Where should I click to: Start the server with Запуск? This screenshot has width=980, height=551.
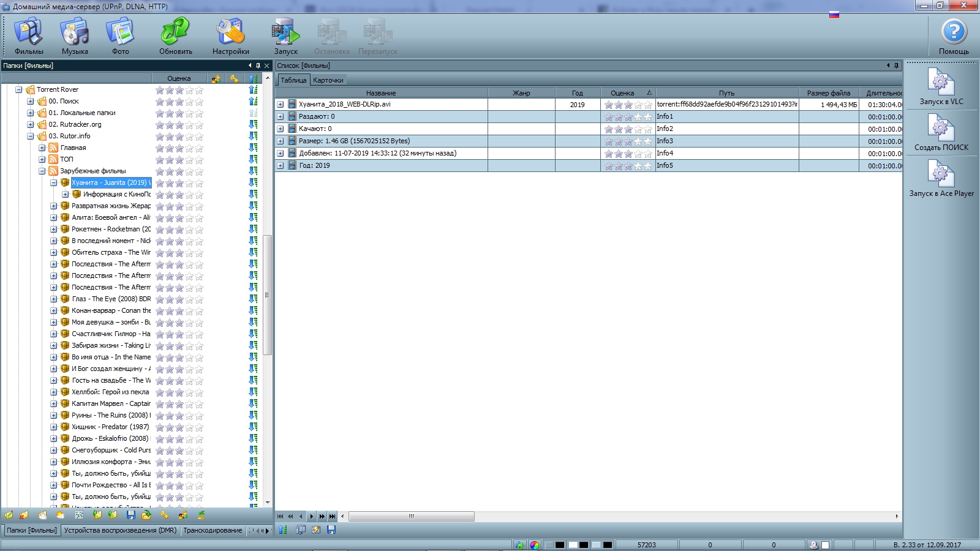[x=285, y=37]
